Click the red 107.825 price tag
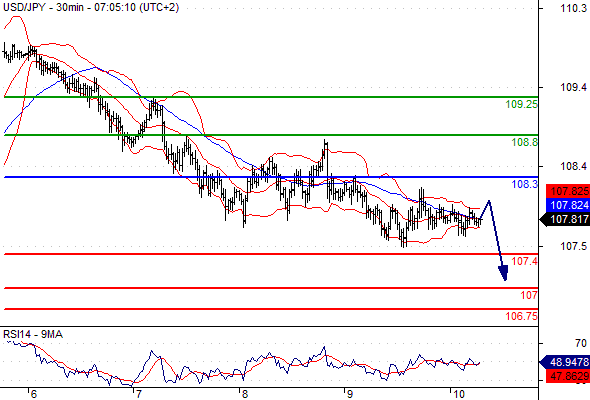This screenshot has width=590, height=400. tap(568, 191)
